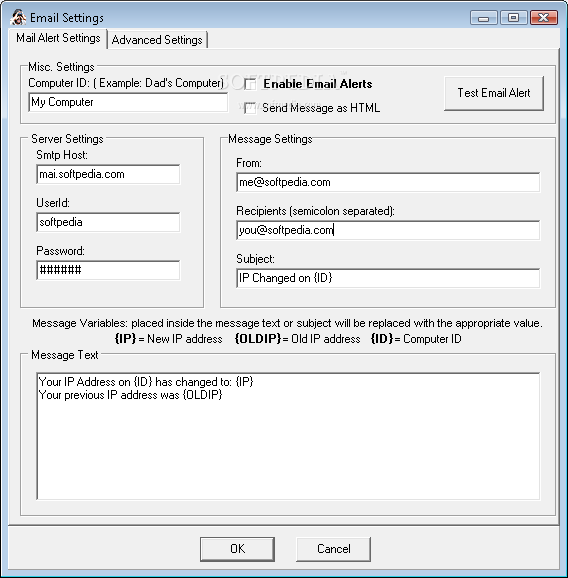
Task: Click the Cancel button
Action: [334, 549]
